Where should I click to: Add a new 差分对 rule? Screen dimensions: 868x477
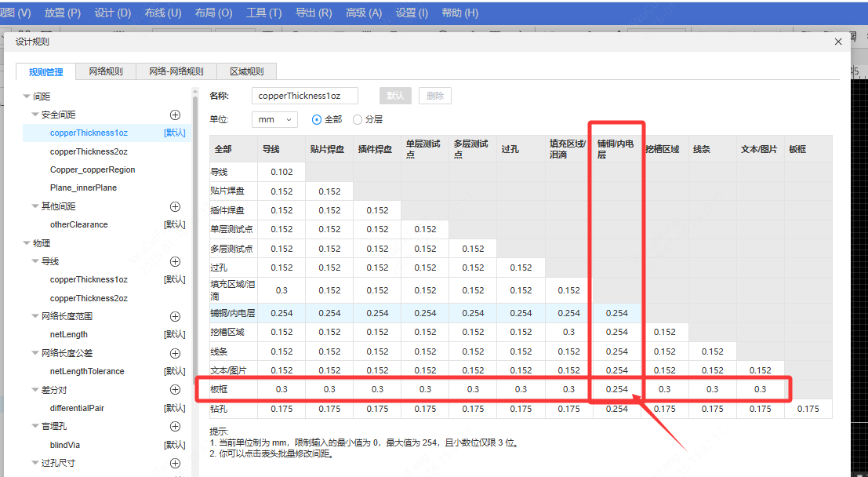(x=176, y=390)
